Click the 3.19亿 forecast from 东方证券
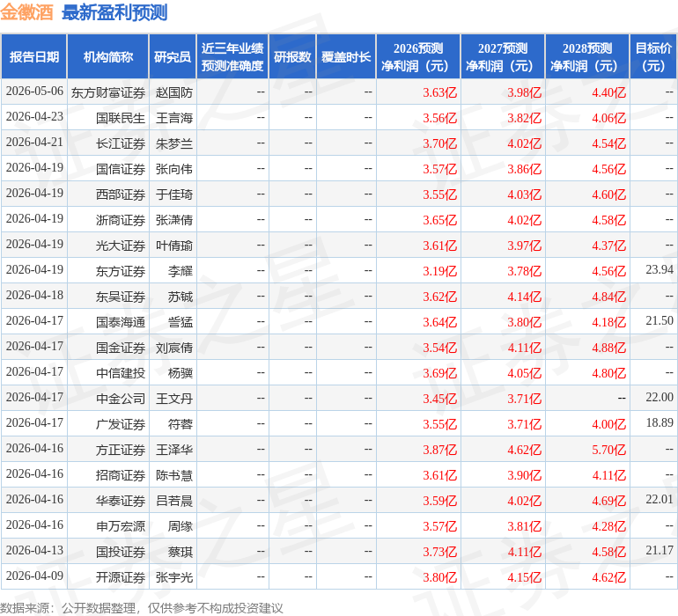Viewport: 678px width, 616px height. [x=439, y=271]
